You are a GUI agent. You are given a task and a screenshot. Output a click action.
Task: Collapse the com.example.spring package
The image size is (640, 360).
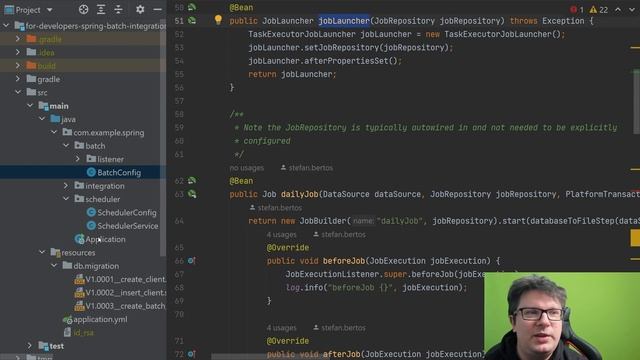(54, 132)
